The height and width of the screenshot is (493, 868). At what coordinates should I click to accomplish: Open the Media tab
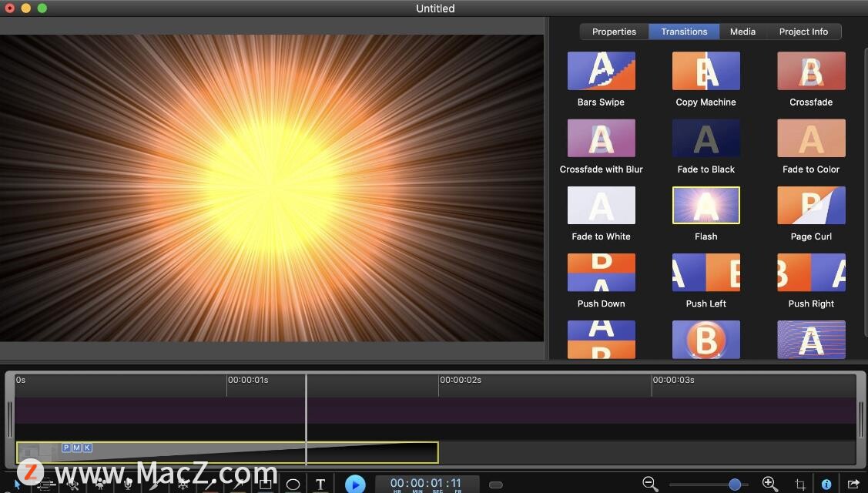click(x=743, y=32)
